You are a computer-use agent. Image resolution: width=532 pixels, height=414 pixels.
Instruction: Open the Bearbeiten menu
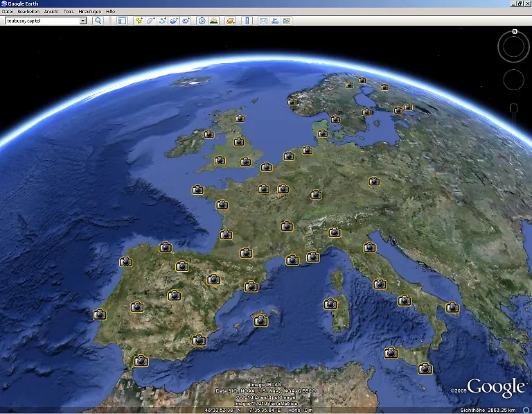coord(28,11)
